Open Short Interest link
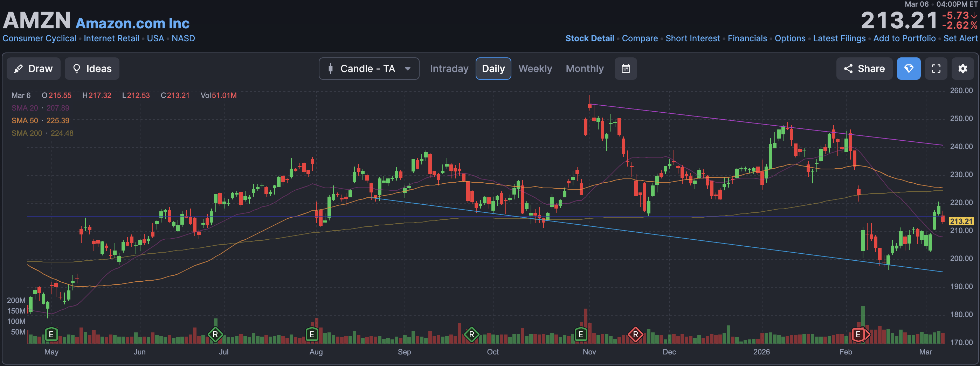This screenshot has width=980, height=366. pos(693,38)
